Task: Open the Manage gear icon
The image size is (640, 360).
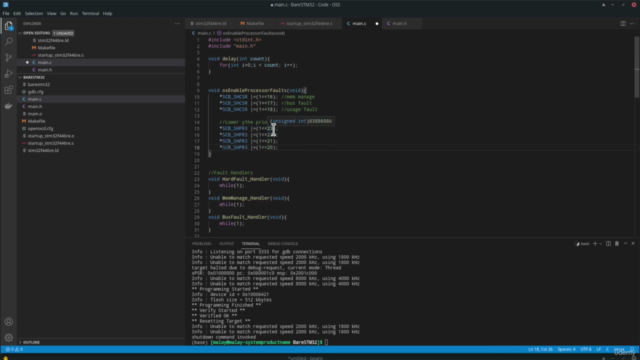Action: click(9, 338)
